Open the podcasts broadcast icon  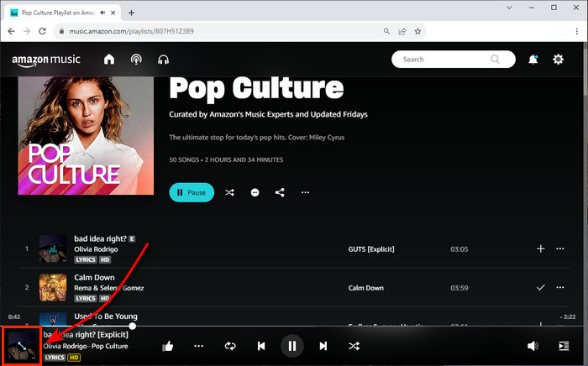[136, 60]
